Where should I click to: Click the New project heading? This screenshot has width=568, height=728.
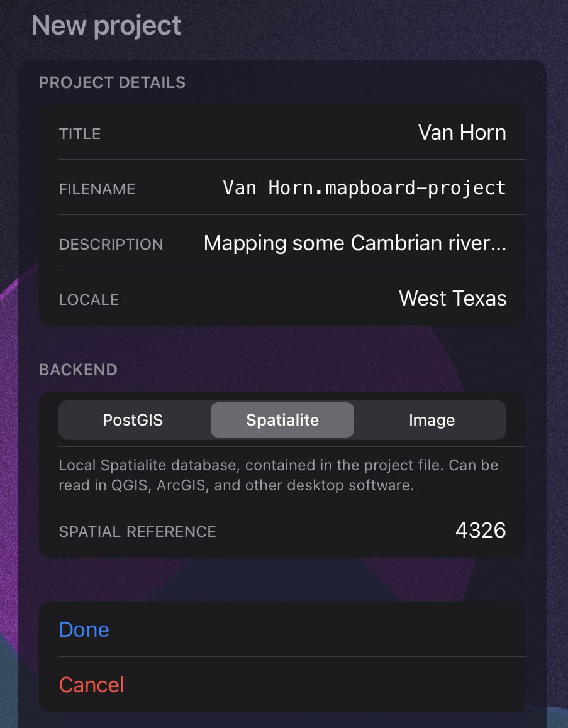click(x=106, y=26)
